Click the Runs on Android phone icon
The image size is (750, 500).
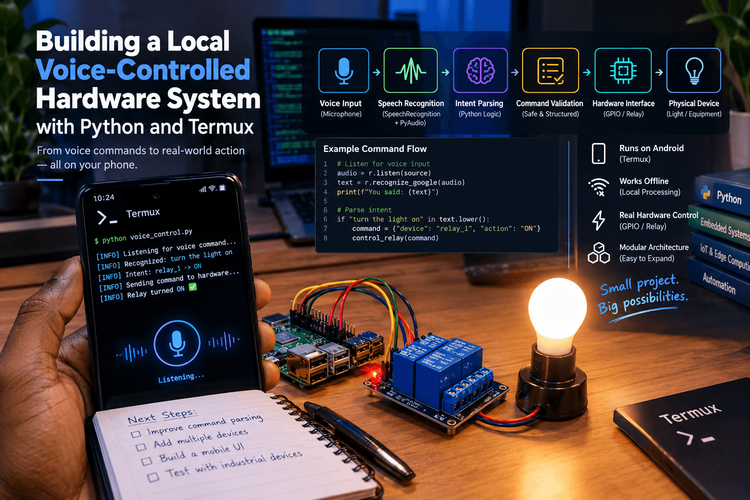tap(598, 154)
